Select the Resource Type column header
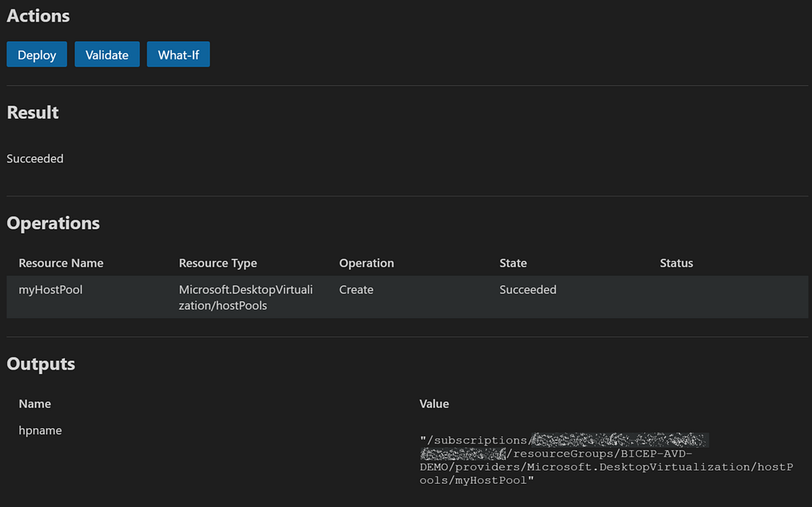The width and height of the screenshot is (812, 507). (x=218, y=263)
